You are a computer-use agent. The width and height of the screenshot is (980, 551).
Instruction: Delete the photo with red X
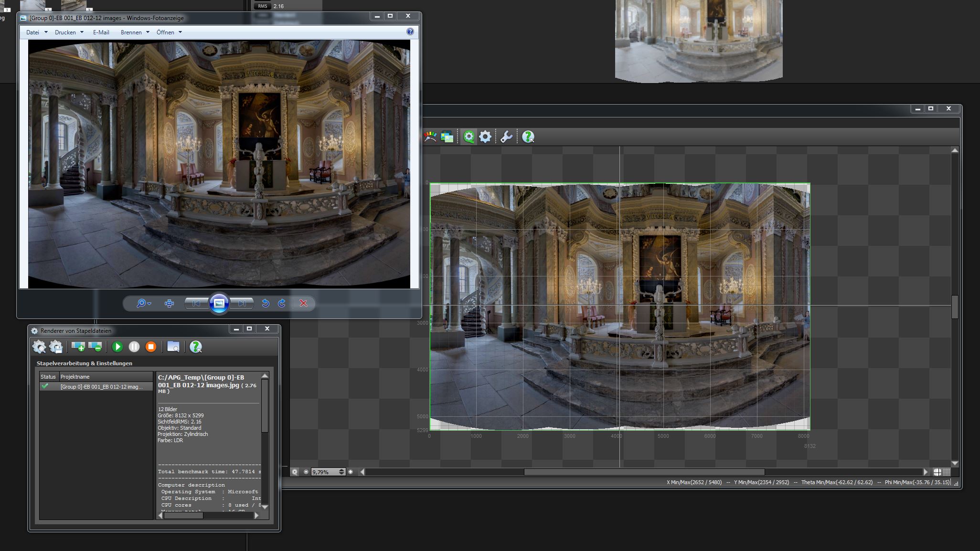click(x=303, y=303)
